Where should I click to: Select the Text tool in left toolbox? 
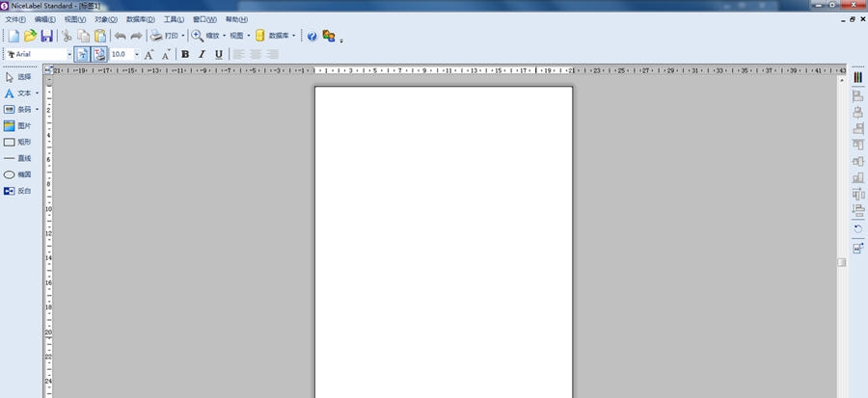click(17, 93)
